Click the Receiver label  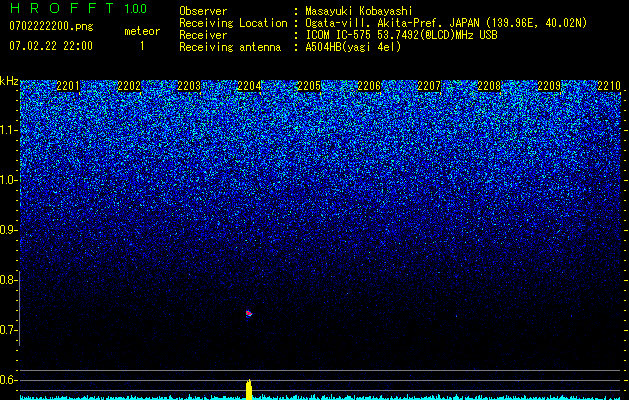point(203,35)
